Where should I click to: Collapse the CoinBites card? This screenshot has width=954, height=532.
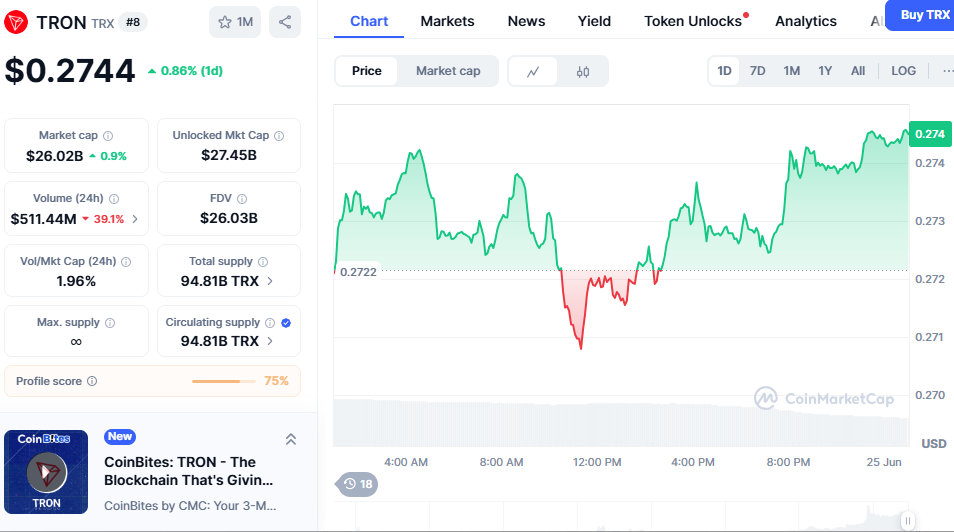[x=291, y=439]
